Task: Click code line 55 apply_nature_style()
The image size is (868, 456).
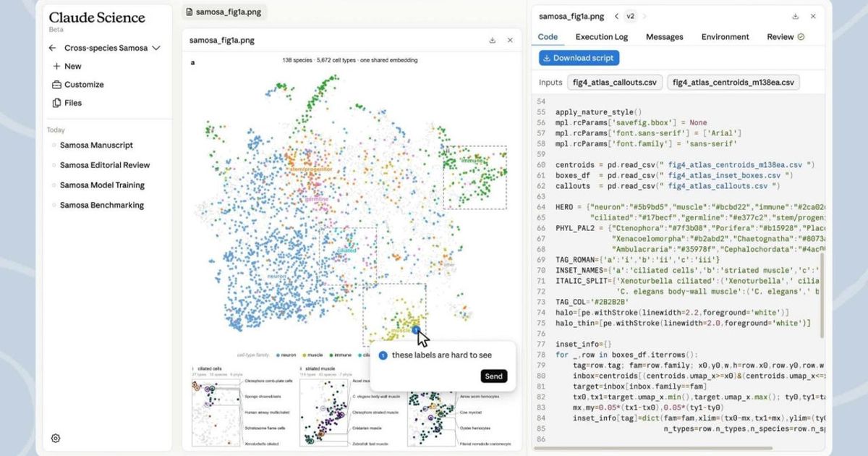Action: tap(598, 112)
